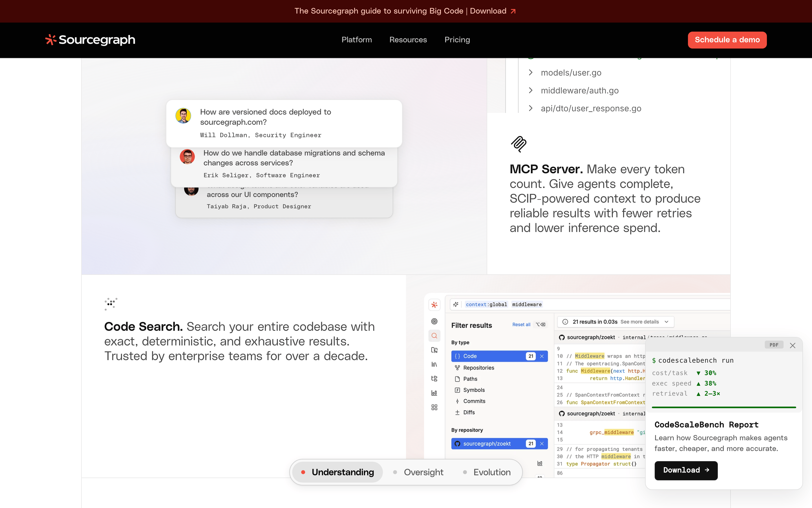
Task: Select the magnifier search sidebar icon
Action: click(434, 336)
